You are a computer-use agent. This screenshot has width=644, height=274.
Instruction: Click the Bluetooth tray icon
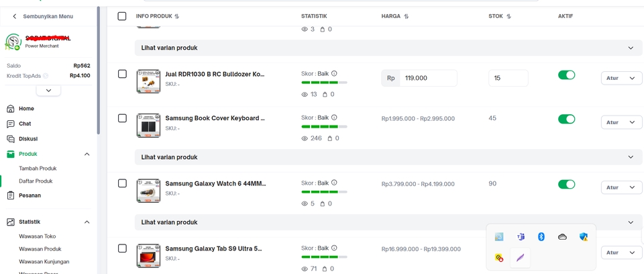541,236
